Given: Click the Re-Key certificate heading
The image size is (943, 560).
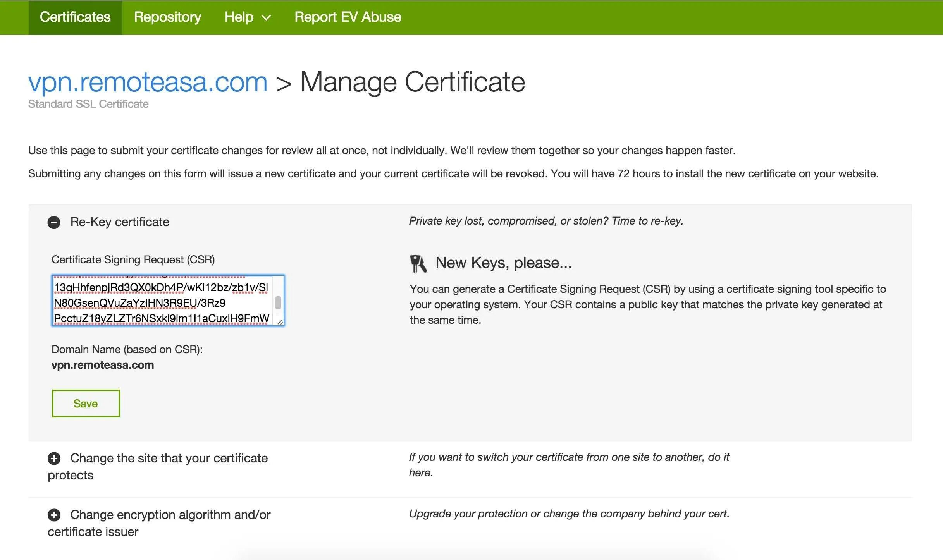Looking at the screenshot, I should click(120, 222).
